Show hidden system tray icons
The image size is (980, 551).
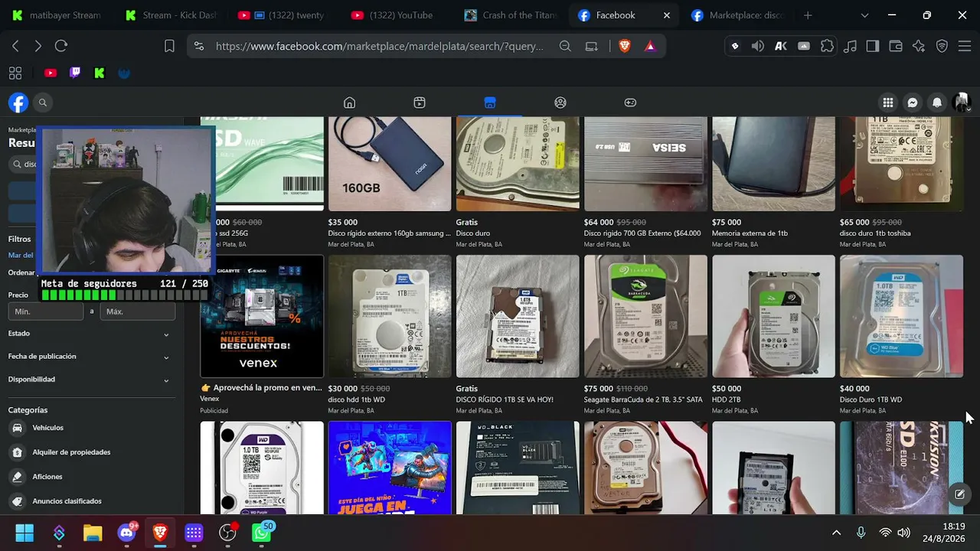coord(836,533)
